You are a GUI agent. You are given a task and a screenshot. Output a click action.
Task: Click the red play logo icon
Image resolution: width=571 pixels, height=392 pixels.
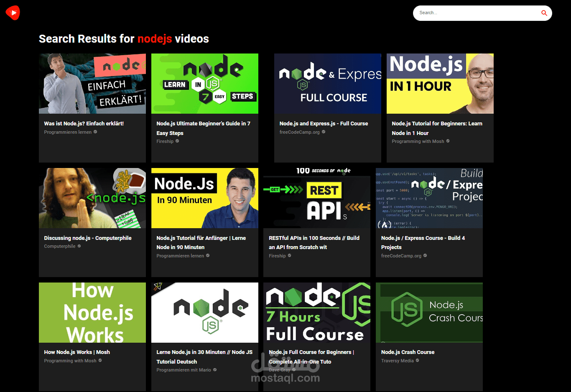(13, 13)
